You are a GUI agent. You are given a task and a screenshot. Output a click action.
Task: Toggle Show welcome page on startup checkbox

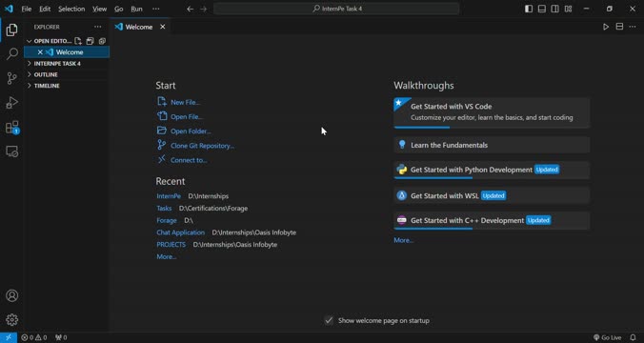329,320
